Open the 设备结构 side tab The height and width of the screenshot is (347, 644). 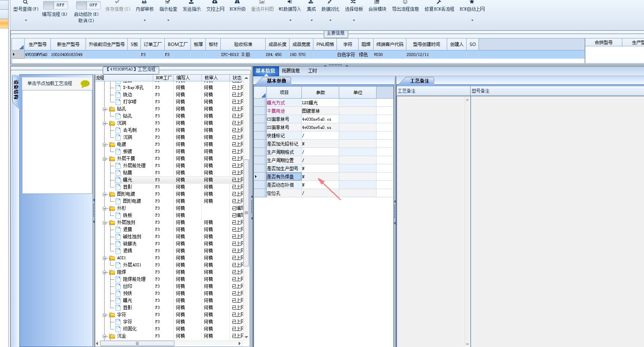tap(16, 90)
